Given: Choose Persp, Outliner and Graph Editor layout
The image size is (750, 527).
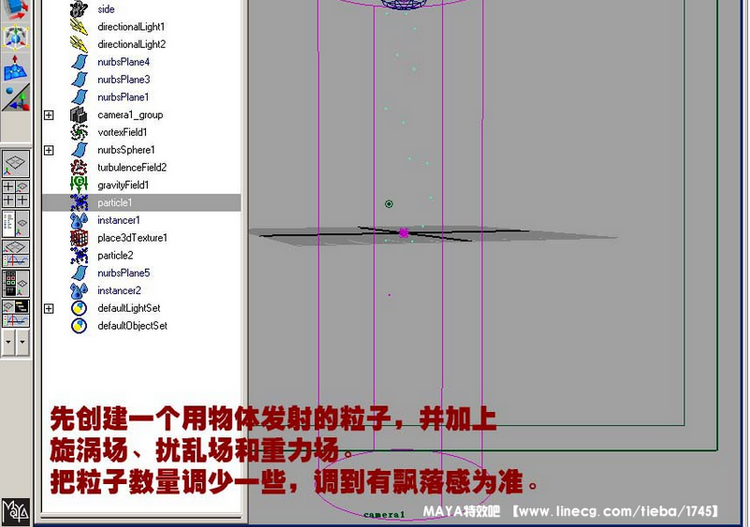Looking at the screenshot, I should [x=16, y=314].
